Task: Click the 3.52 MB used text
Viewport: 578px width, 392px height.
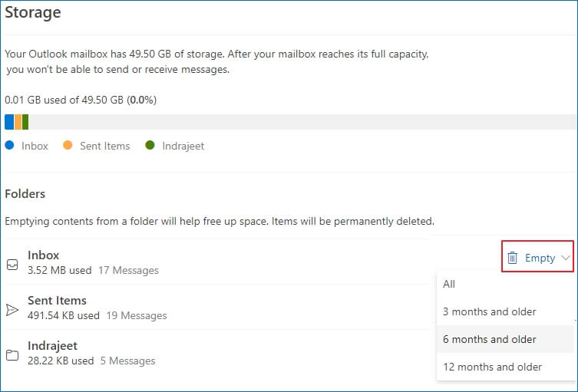Action: [59, 271]
